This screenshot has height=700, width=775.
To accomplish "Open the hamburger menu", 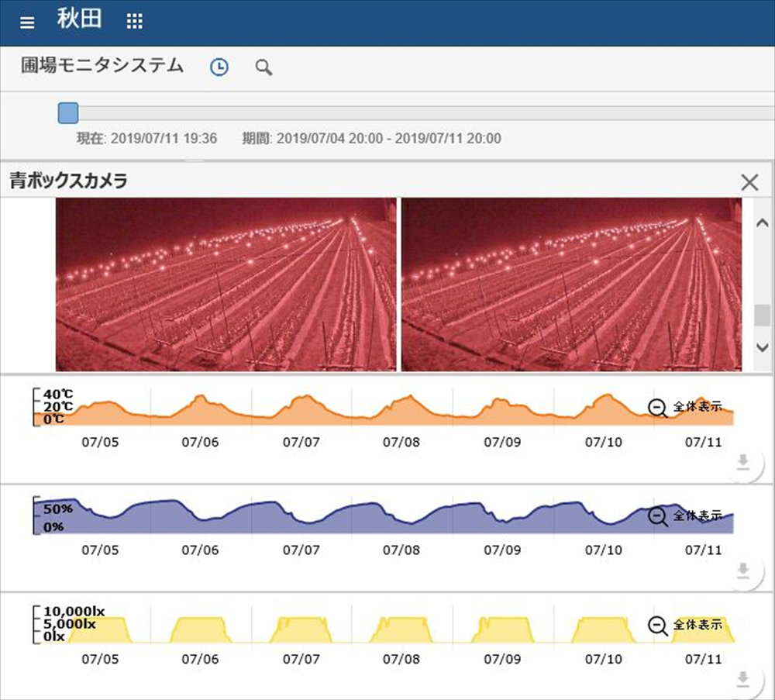I will click(27, 22).
